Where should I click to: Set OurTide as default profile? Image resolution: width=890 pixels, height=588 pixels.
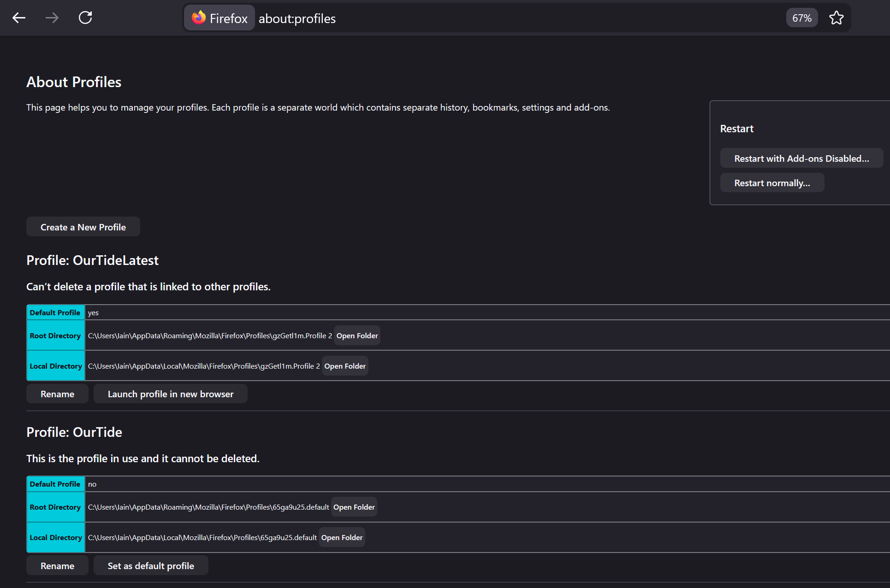[151, 566]
